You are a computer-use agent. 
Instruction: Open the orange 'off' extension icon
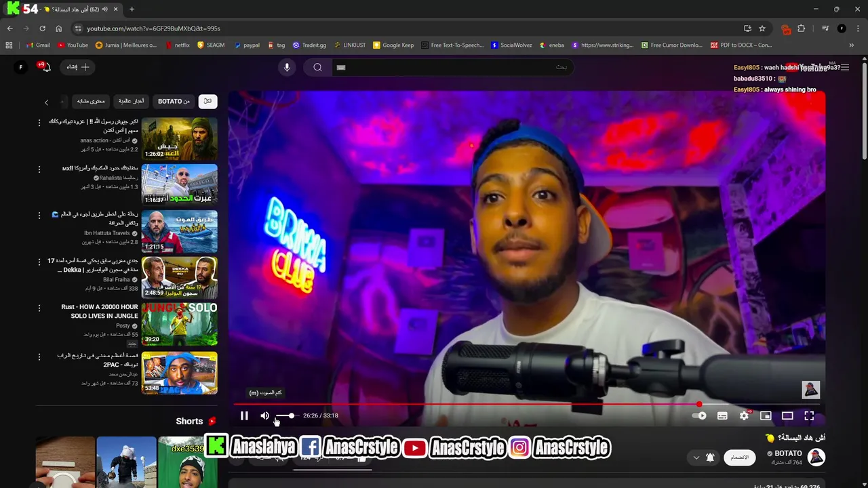pyautogui.click(x=786, y=28)
